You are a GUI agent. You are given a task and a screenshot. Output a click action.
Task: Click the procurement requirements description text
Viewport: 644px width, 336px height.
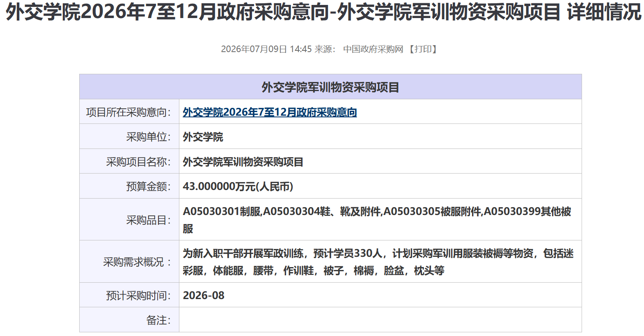tap(378, 262)
